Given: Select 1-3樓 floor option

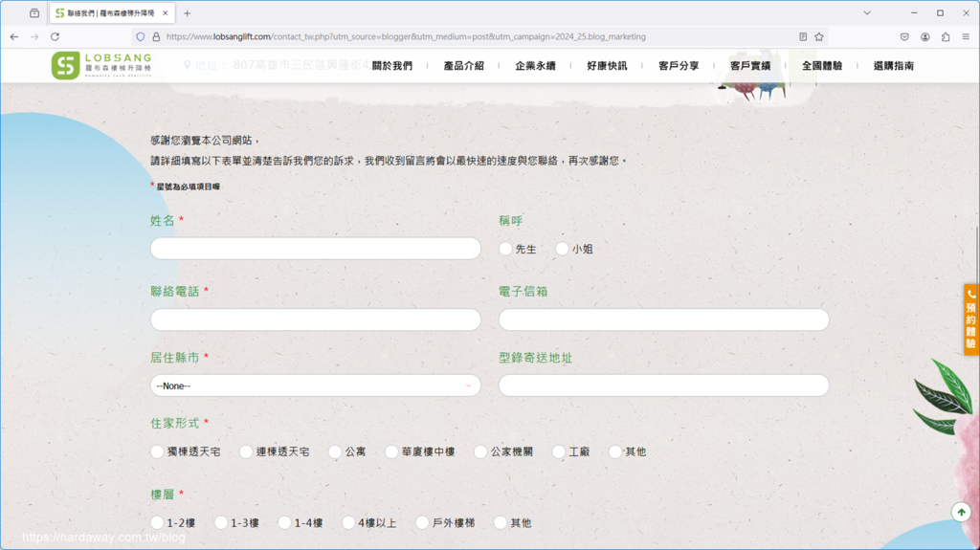Looking at the screenshot, I should click(x=221, y=522).
